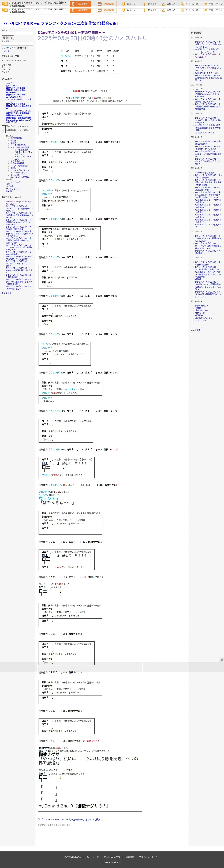224x868 pixels.
Task: Open 変幻自在リクエスト受付 submenu link
Action: [21, 111]
